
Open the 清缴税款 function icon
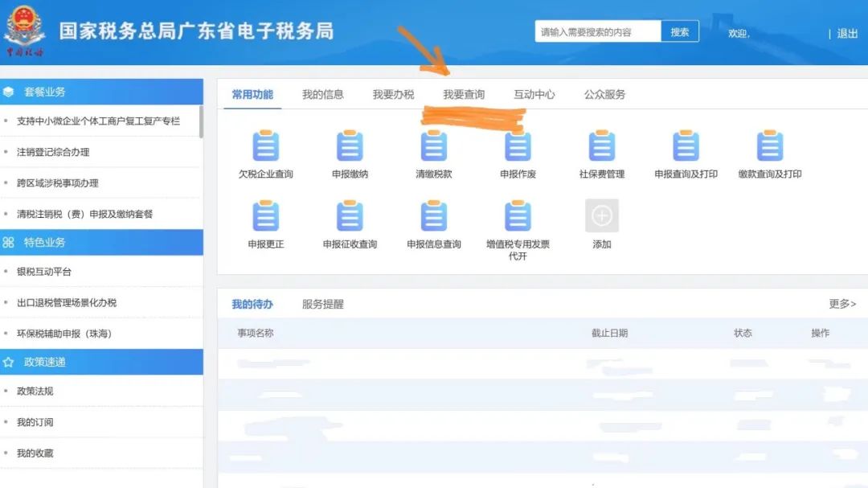[434, 146]
